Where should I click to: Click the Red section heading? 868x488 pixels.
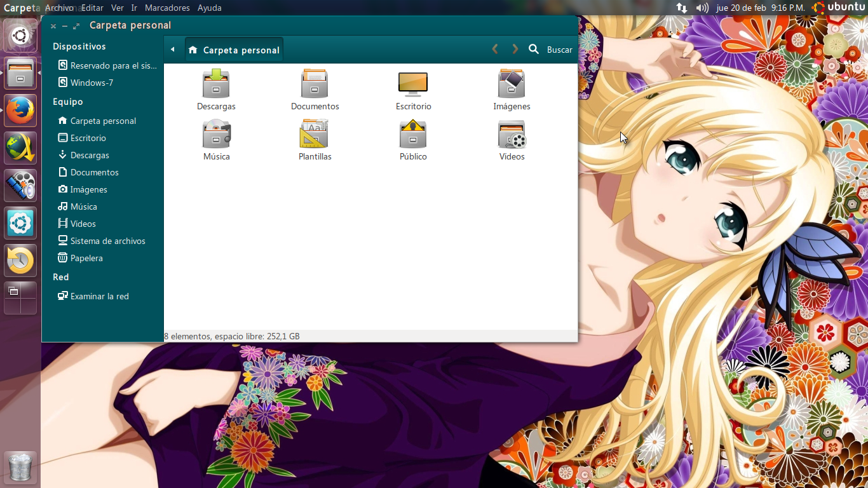61,277
